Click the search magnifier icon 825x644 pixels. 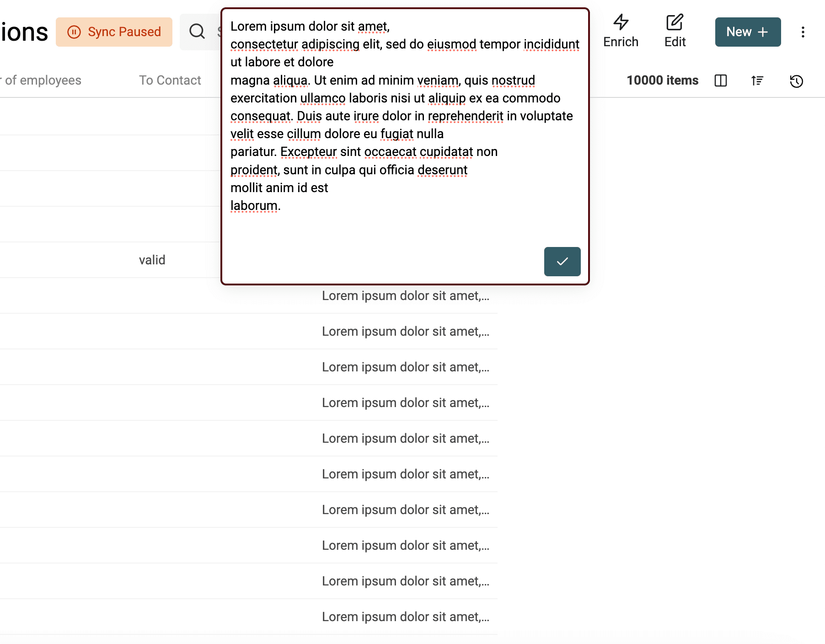[x=197, y=32]
